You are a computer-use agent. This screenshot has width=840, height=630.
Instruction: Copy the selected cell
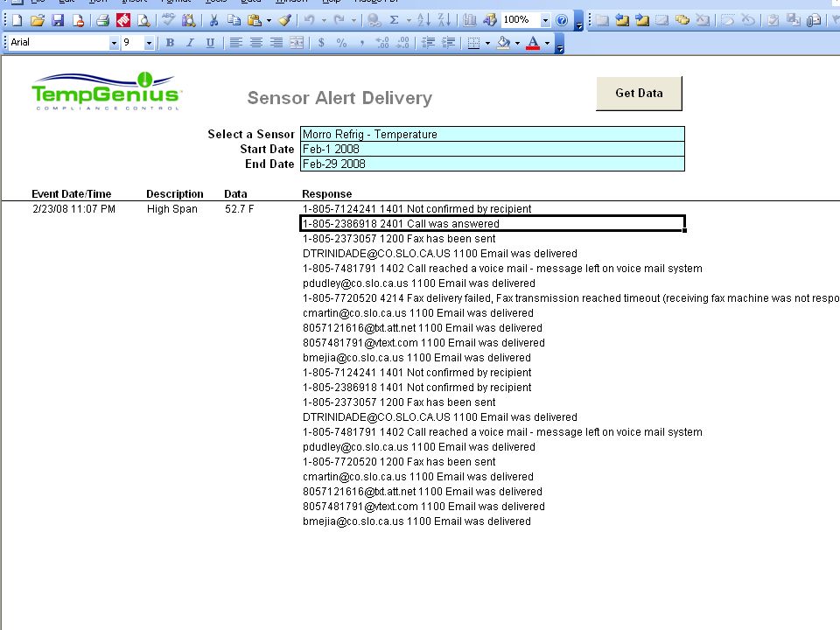(234, 21)
